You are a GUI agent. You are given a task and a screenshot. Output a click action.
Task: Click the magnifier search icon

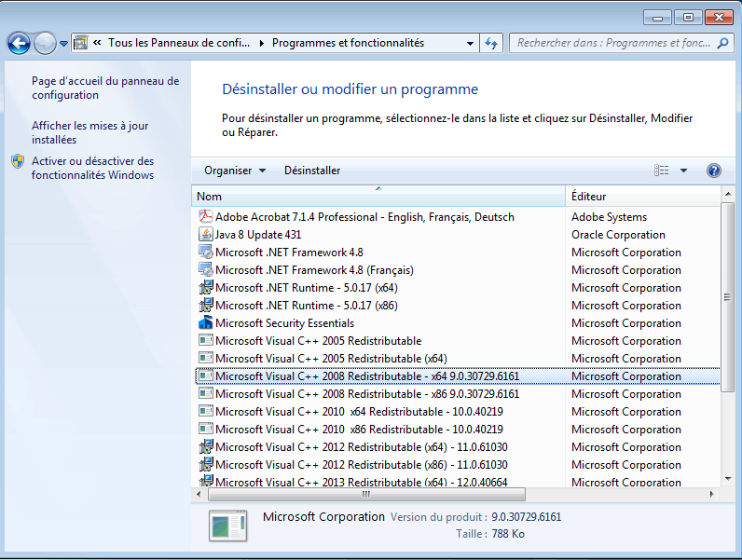click(722, 43)
